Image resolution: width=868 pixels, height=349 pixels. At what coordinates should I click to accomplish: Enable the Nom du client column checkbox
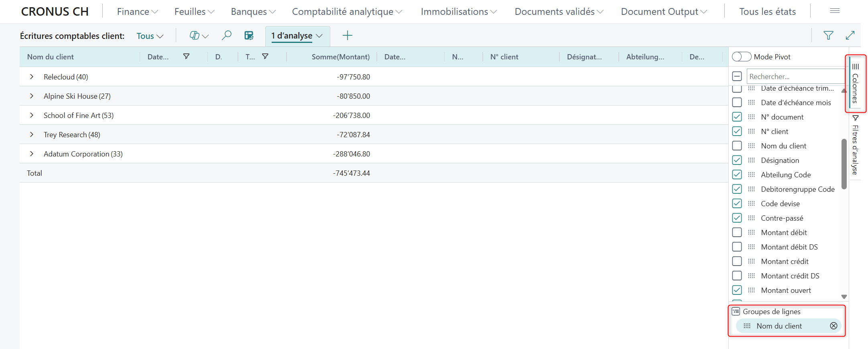click(x=737, y=146)
